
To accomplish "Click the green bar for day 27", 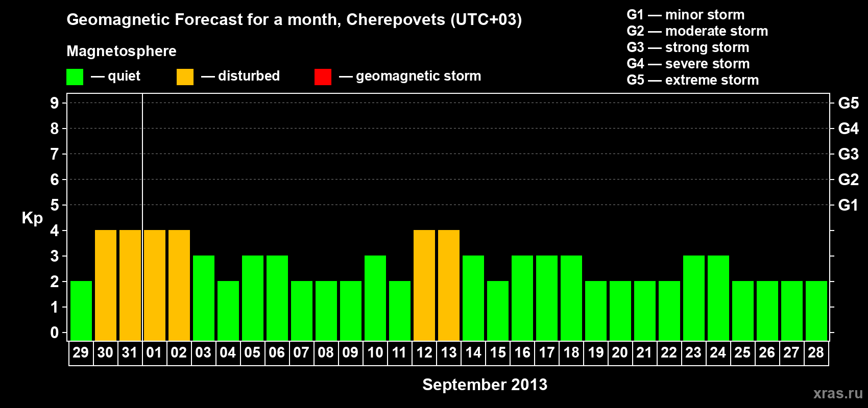I will click(792, 311).
